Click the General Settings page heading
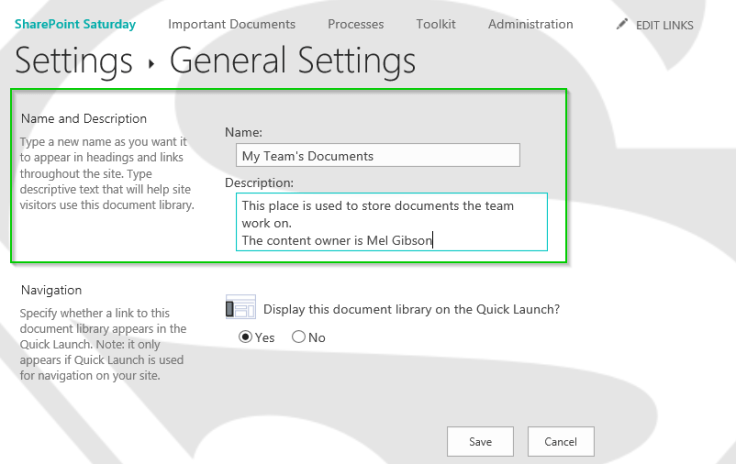736x464 pixels. [x=292, y=61]
